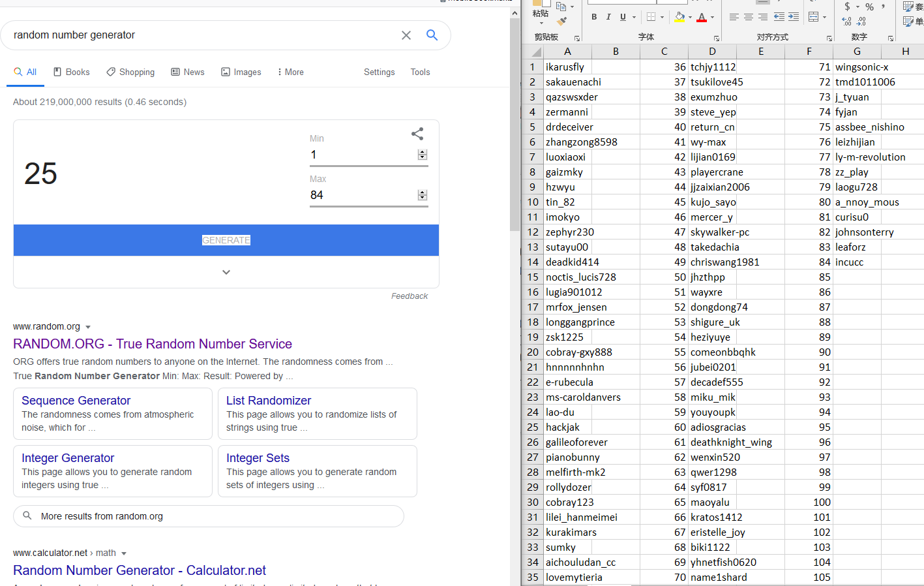
Task: Open the font color dropdown arrow
Action: pyautogui.click(x=712, y=17)
